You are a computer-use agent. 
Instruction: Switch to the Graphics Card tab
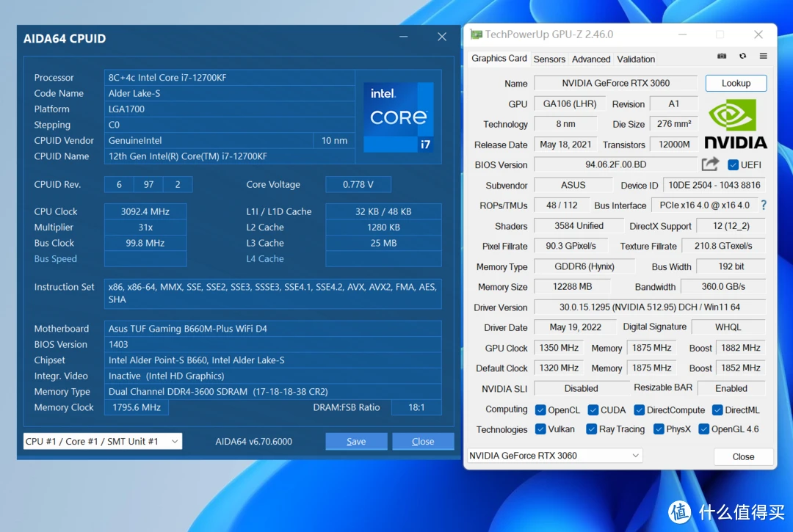[x=499, y=59]
